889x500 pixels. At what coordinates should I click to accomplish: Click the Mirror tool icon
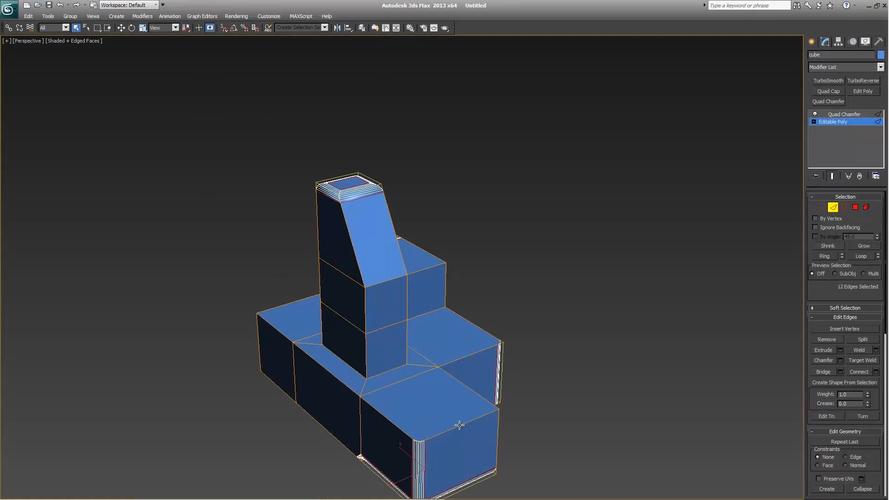coord(337,28)
